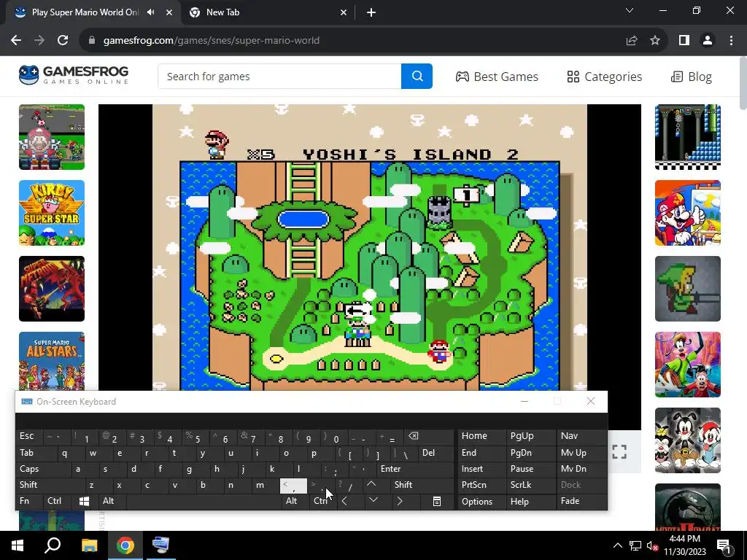Click the Fade key on On-Screen Keyboard
The image size is (747, 560).
[581, 501]
